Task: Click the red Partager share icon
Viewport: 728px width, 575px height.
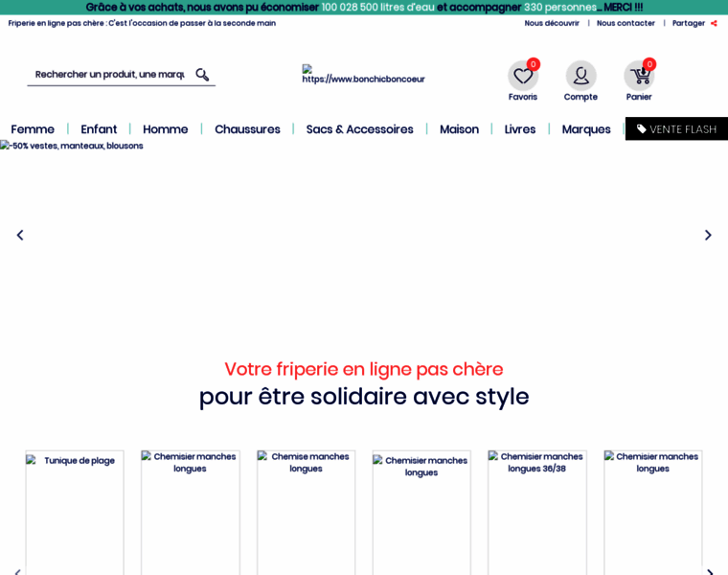Action: [x=714, y=23]
